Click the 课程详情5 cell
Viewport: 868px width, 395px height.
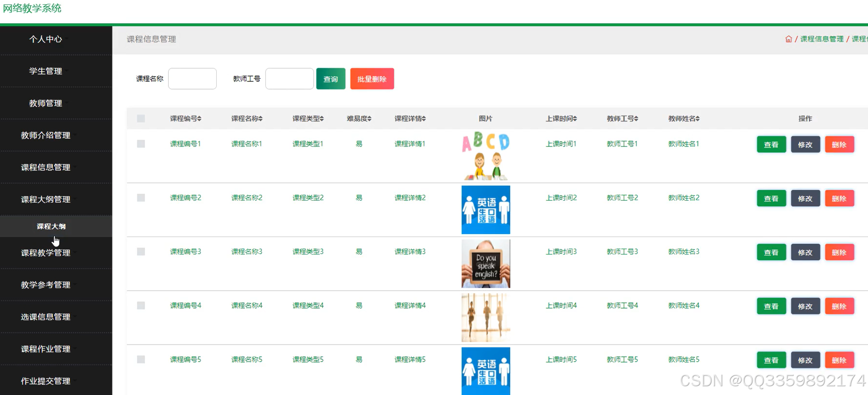[x=410, y=359]
